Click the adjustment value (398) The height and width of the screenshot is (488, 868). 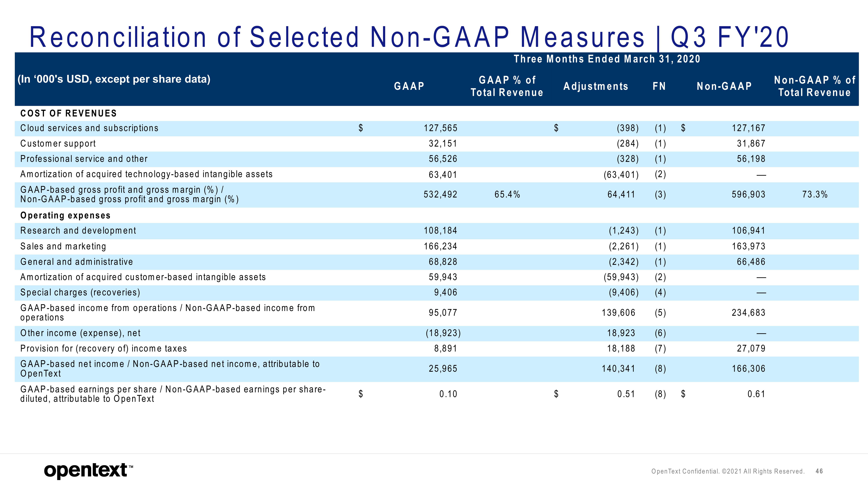tap(628, 128)
